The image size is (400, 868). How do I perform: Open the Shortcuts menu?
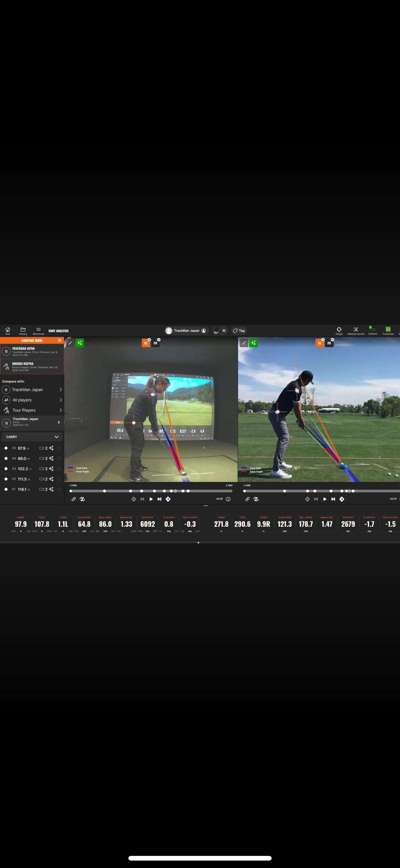38,330
